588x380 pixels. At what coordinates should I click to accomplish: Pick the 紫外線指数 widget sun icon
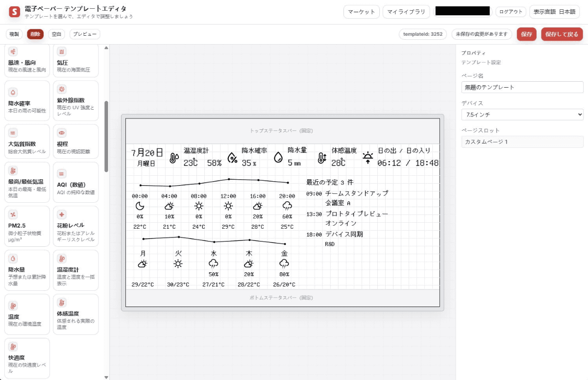62,89
